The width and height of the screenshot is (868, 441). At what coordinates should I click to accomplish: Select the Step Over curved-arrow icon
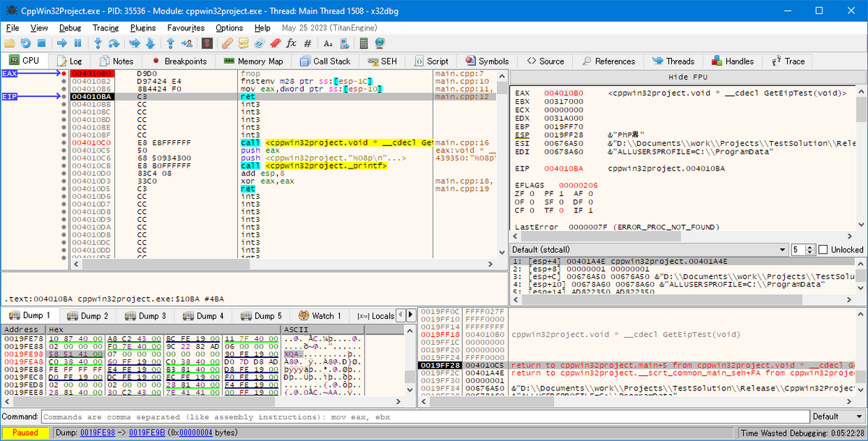click(x=113, y=43)
